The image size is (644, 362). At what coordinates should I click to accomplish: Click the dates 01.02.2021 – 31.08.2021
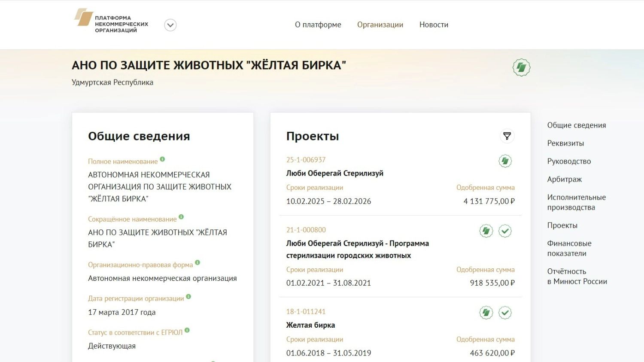(328, 283)
